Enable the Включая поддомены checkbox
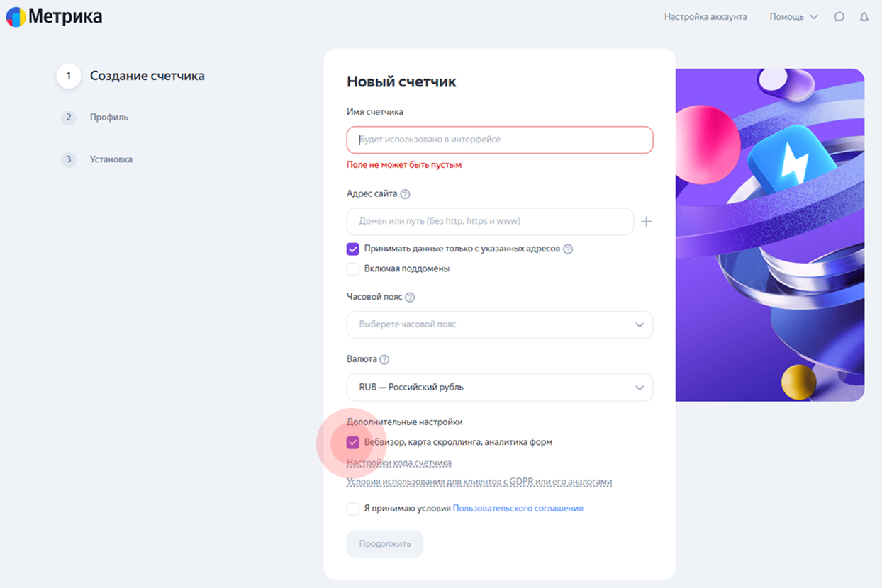This screenshot has width=882, height=588. [x=353, y=269]
